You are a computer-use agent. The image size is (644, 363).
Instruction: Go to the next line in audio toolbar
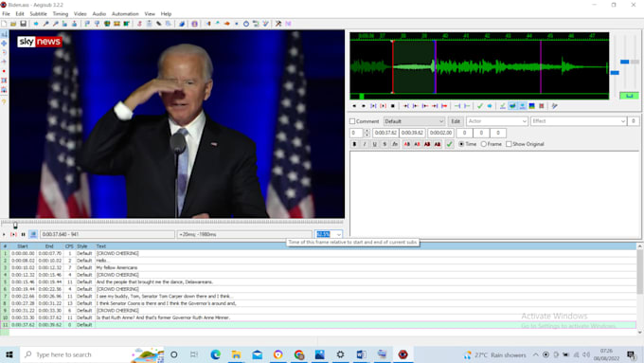(364, 106)
